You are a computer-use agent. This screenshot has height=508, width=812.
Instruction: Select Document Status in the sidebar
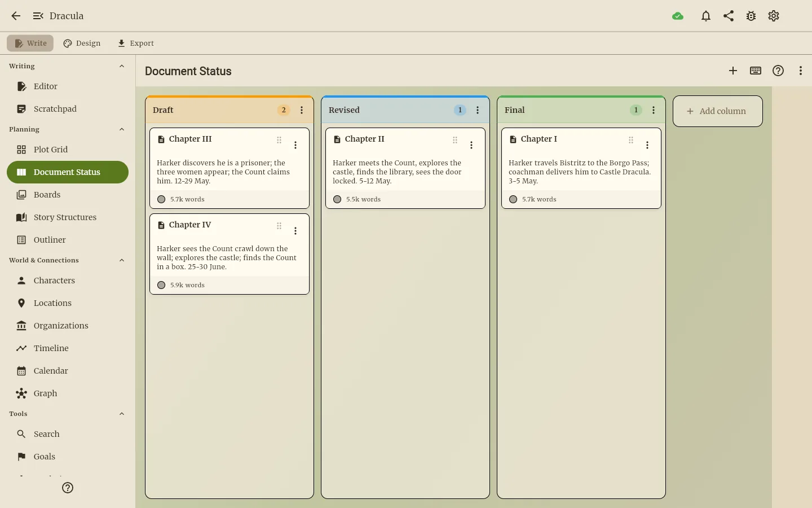pos(68,172)
